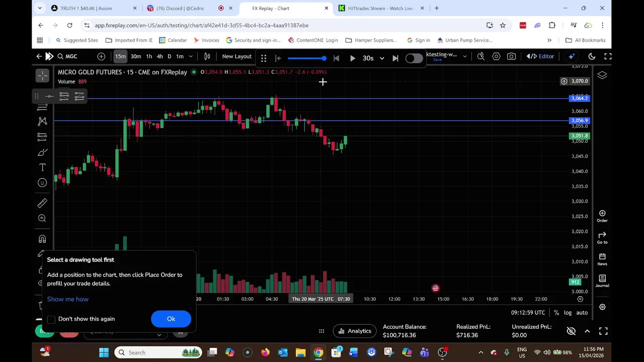Viewport: 644px width, 362px height.
Task: Select the crosshair cursor tool
Action: tap(42, 75)
